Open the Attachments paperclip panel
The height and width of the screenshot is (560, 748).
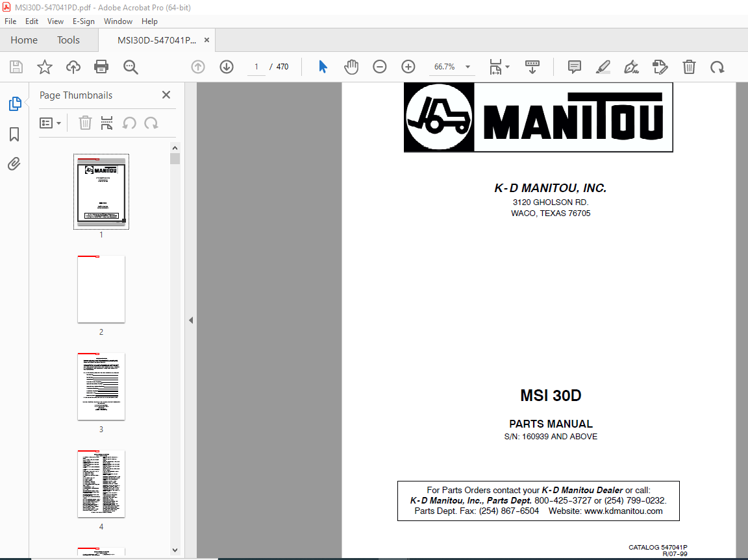click(x=14, y=164)
